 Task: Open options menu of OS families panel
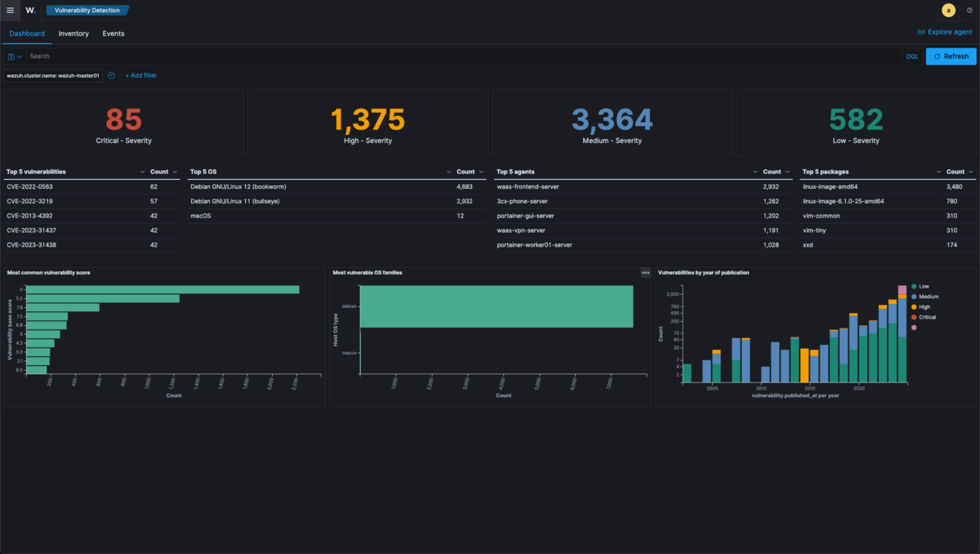(x=645, y=273)
